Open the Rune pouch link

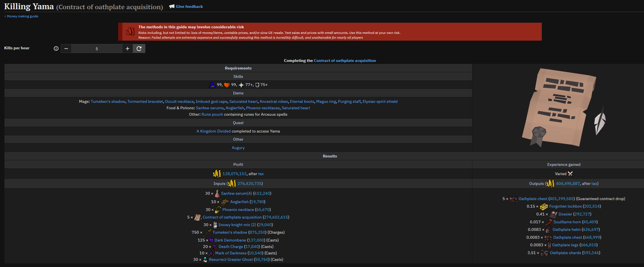(x=212, y=114)
